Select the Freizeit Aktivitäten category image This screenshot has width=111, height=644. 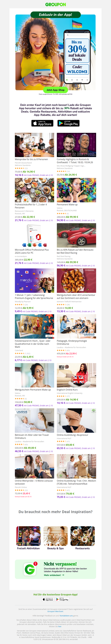click(x=28, y=536)
